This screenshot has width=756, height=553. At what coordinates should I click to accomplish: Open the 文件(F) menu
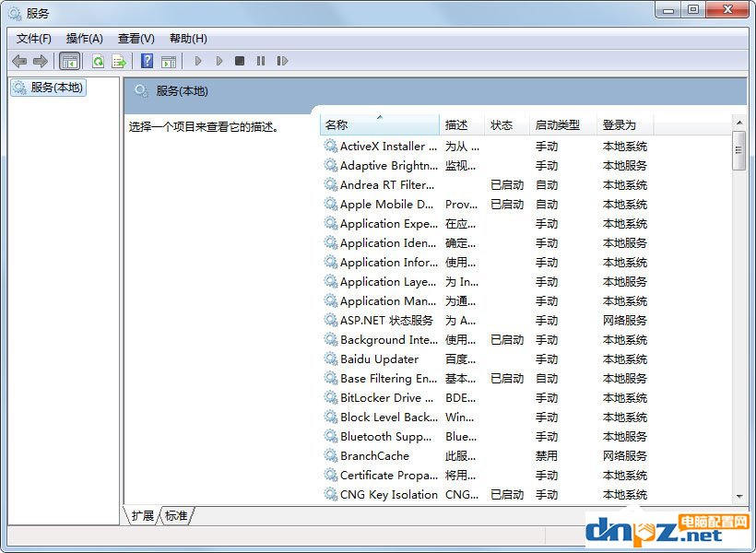click(34, 39)
